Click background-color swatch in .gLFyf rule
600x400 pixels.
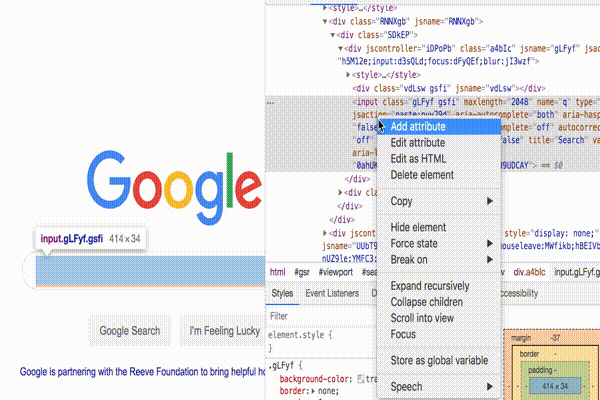coord(360,379)
